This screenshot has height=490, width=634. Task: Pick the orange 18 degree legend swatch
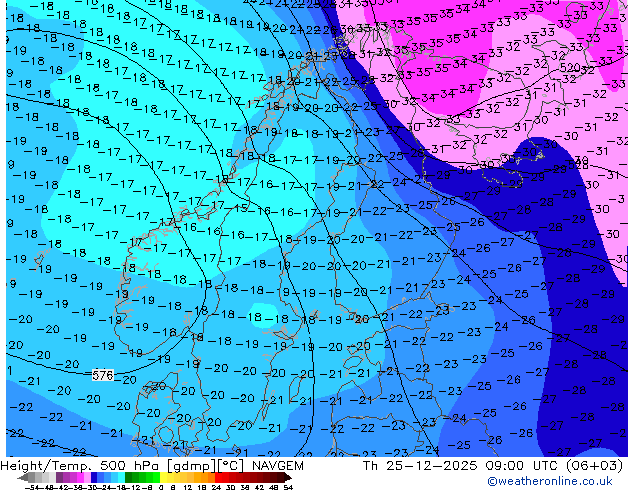[x=205, y=477]
